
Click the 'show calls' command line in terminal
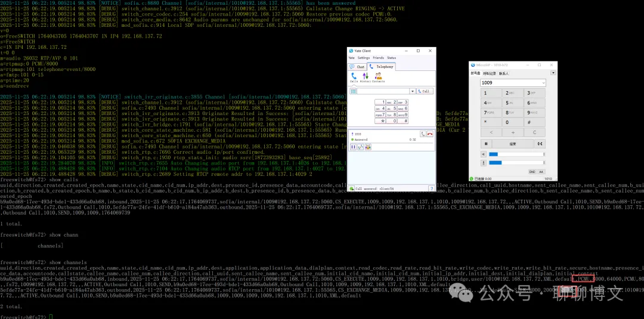tap(39, 180)
